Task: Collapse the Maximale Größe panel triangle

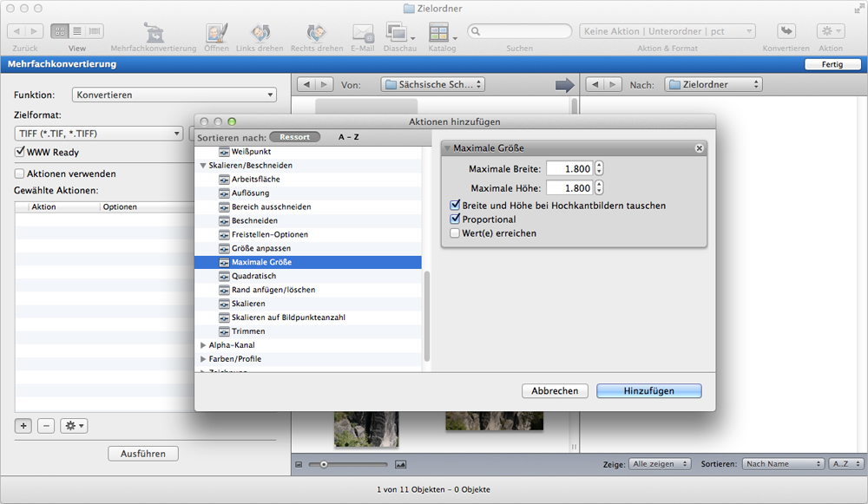Action: click(447, 148)
